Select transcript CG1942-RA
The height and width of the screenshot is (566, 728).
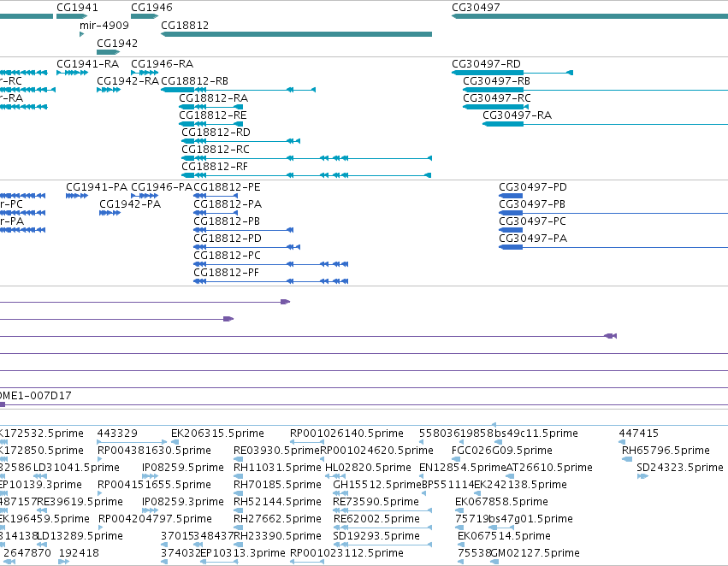[127, 80]
